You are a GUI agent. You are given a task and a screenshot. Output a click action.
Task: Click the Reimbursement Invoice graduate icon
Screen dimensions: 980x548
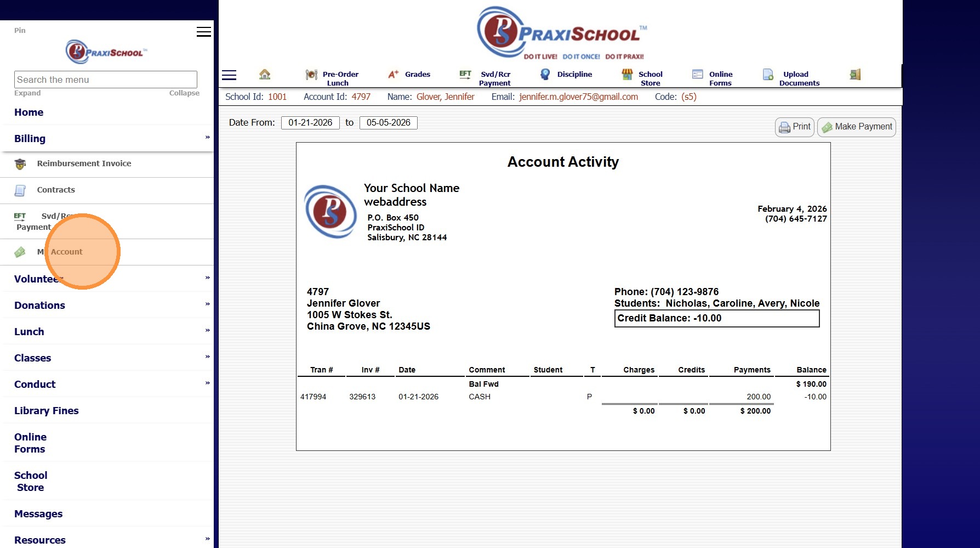pyautogui.click(x=20, y=163)
